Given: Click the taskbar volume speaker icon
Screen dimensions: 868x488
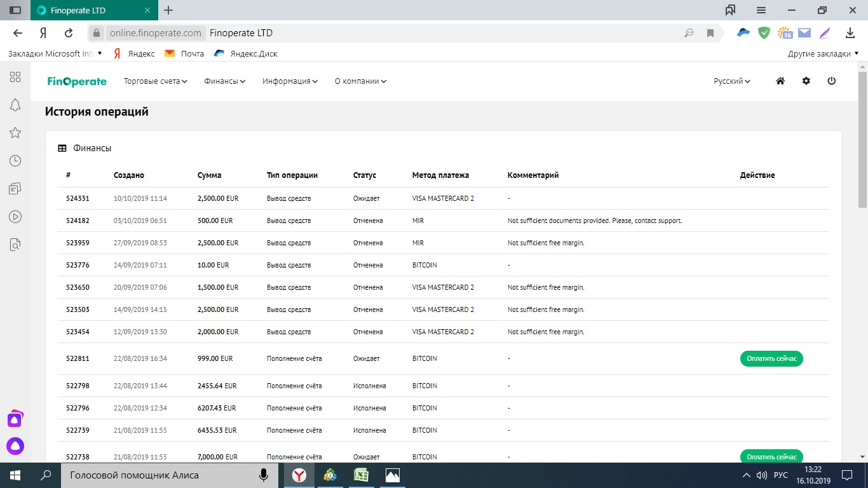Looking at the screenshot, I should click(x=762, y=475).
